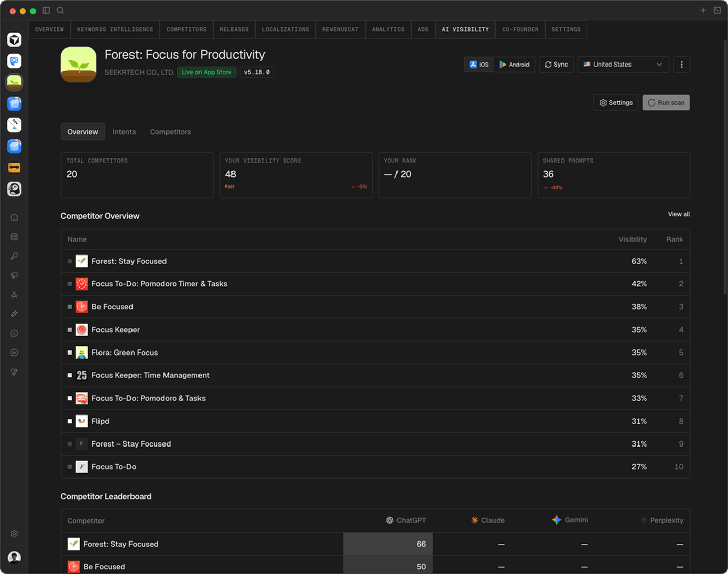Open the megaphone icon in sidebar

pyautogui.click(x=14, y=275)
